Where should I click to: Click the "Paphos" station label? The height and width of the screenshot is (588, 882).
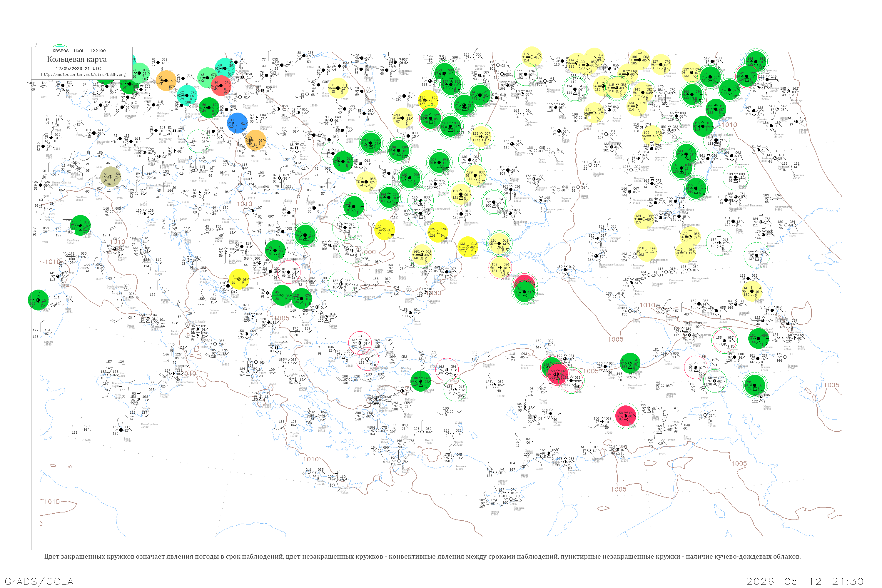pyautogui.click(x=495, y=512)
